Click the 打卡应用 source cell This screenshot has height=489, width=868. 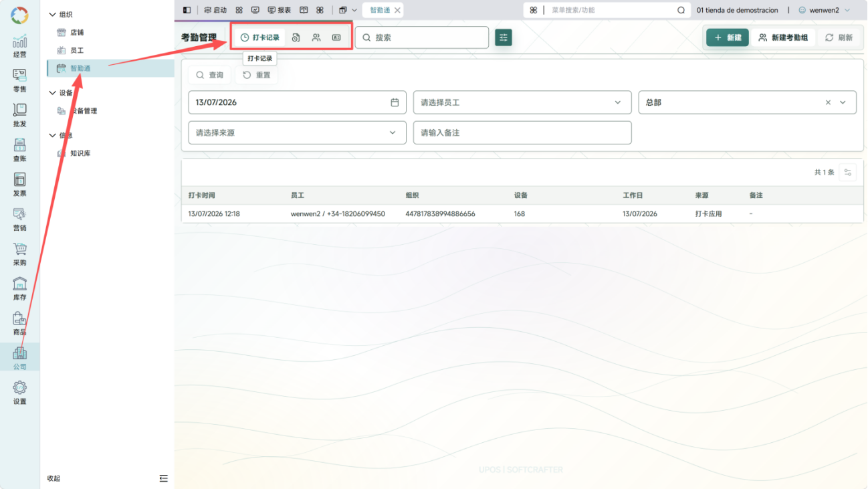(708, 214)
